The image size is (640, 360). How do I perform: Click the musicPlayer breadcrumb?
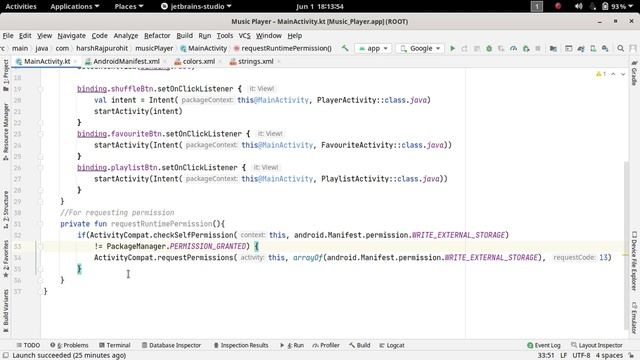tap(154, 48)
